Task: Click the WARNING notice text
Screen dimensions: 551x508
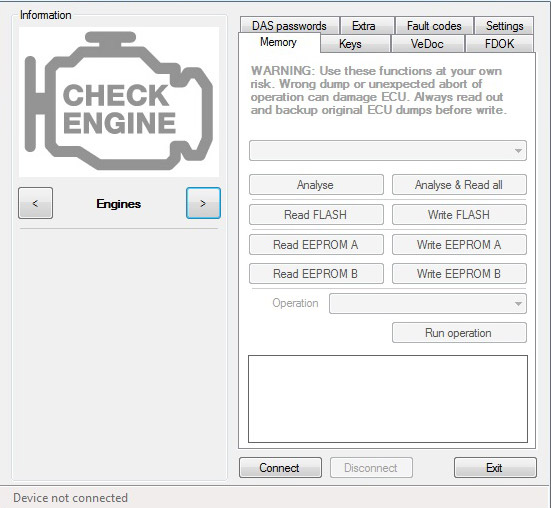Action: [x=378, y=90]
